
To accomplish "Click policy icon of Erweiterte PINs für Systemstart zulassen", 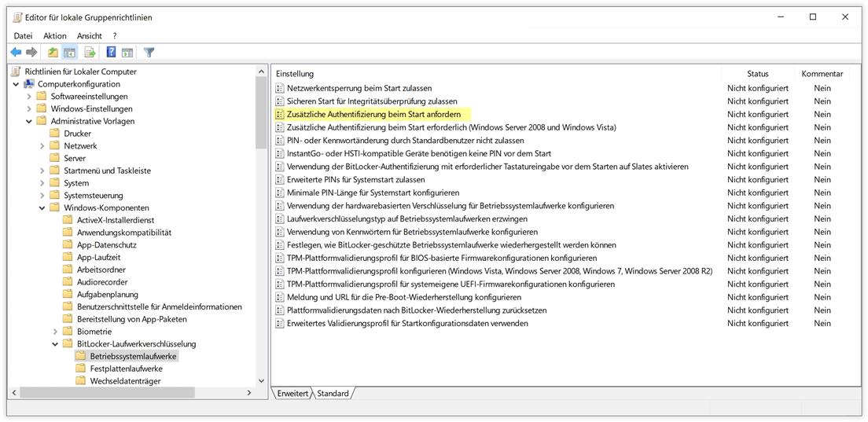I will coord(280,180).
